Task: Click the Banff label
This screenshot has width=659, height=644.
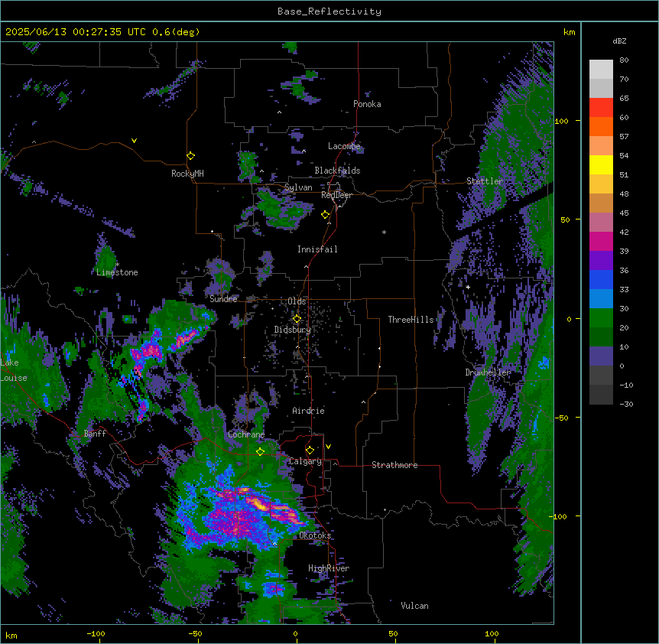Action: point(95,434)
